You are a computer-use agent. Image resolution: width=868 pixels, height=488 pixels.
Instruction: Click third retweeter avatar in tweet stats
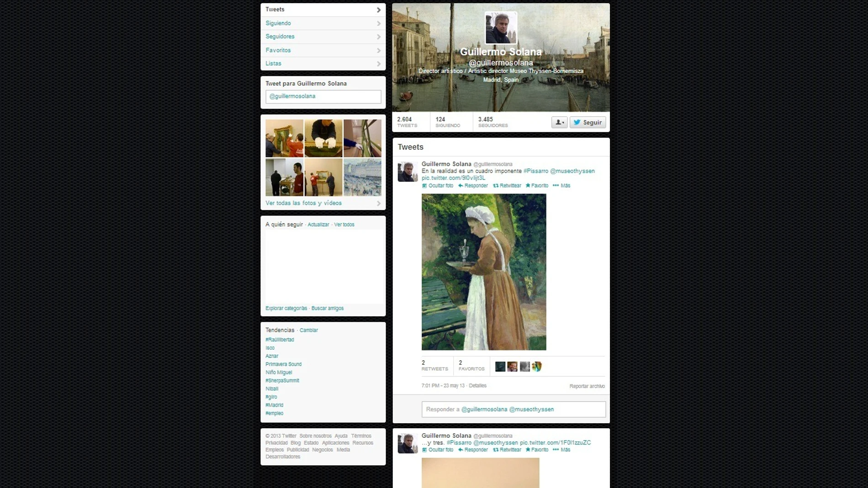click(x=525, y=367)
